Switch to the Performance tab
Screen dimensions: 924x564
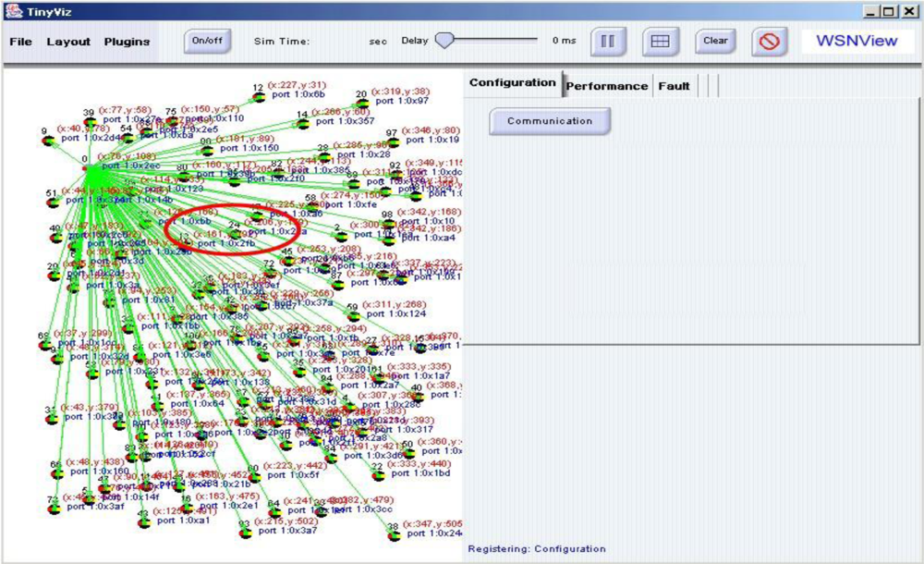pos(607,86)
